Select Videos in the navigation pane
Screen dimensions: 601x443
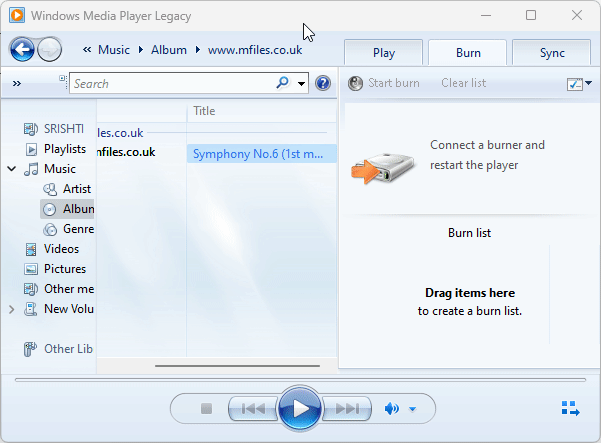[61, 249]
